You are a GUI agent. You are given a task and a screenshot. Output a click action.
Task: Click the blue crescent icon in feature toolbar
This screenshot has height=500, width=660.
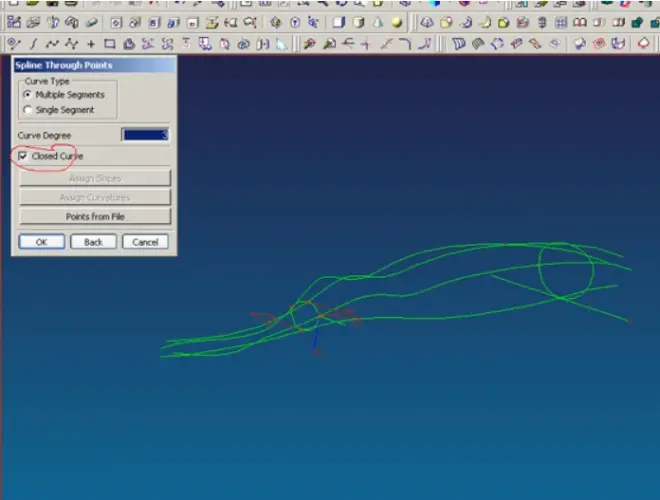pos(466,22)
